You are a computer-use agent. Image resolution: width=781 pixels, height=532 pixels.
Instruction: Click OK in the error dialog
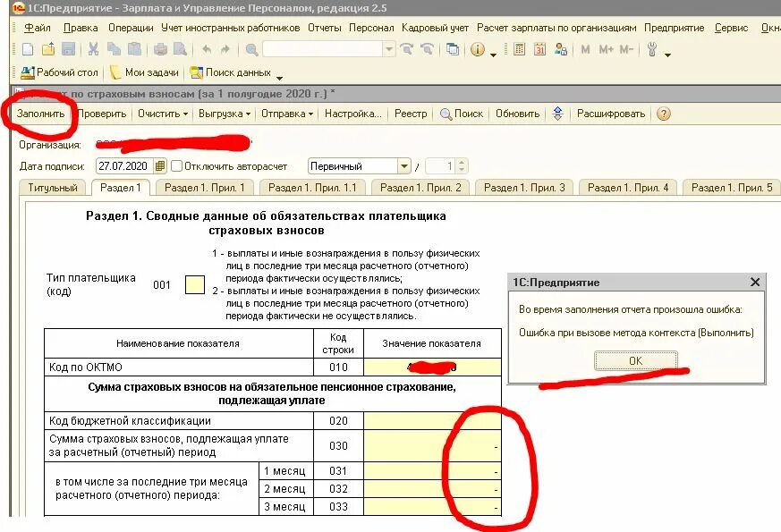point(635,360)
